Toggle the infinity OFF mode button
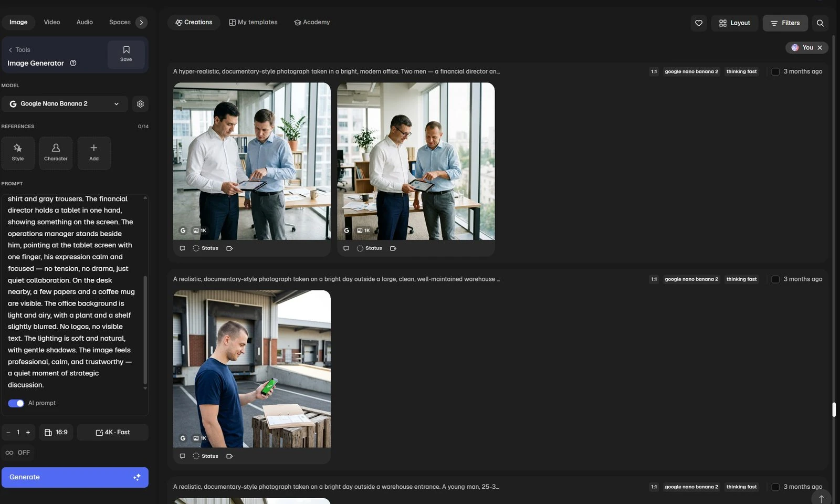The image size is (840, 504). pos(18,453)
